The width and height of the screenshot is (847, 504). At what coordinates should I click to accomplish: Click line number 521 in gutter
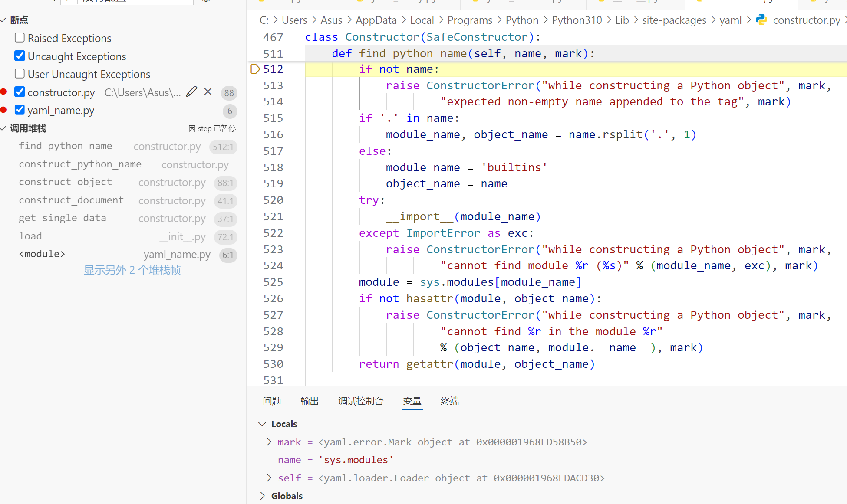pyautogui.click(x=273, y=216)
